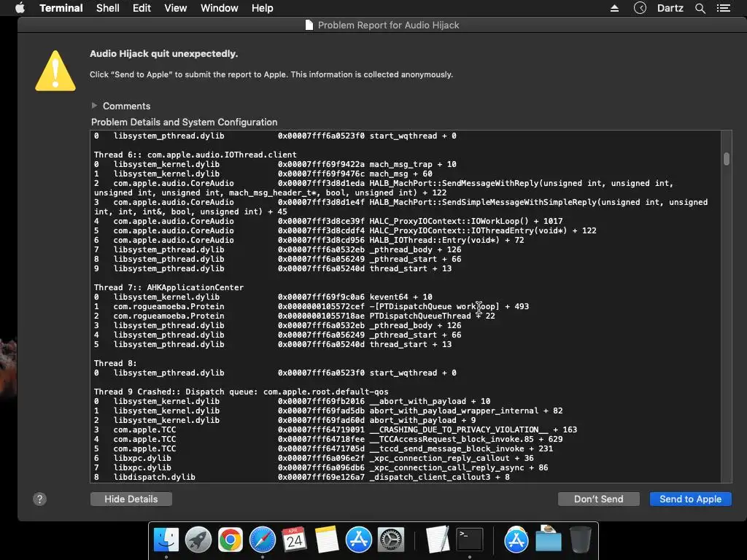Open System Preferences gear in Dock
The image size is (747, 560).
click(x=391, y=540)
